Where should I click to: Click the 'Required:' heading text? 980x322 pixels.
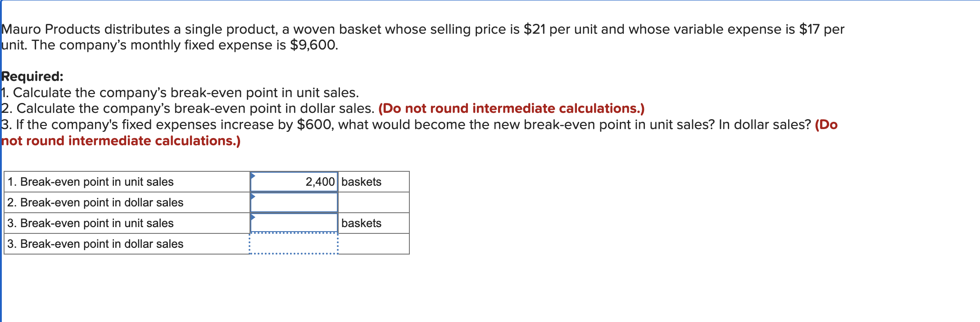(32, 76)
